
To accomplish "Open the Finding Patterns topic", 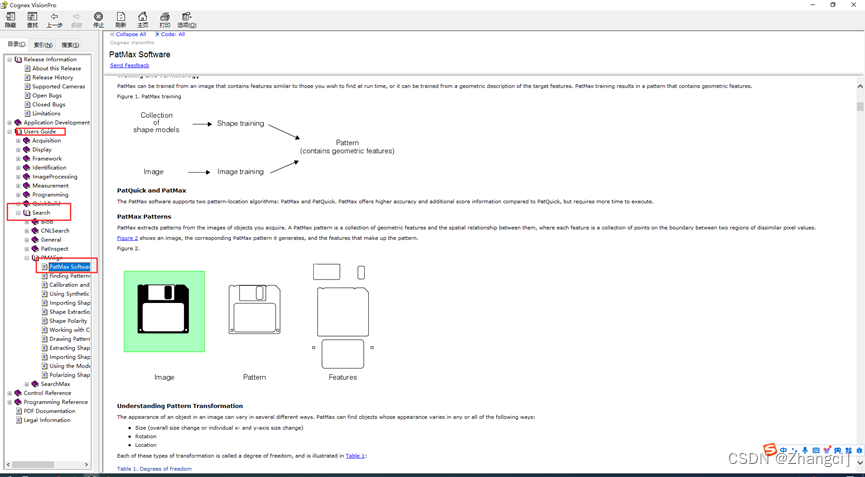I will point(70,276).
